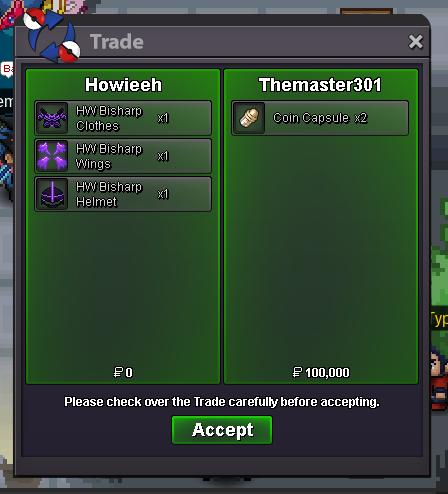448x494 pixels.
Task: Accept the trade
Action: pyautogui.click(x=222, y=430)
